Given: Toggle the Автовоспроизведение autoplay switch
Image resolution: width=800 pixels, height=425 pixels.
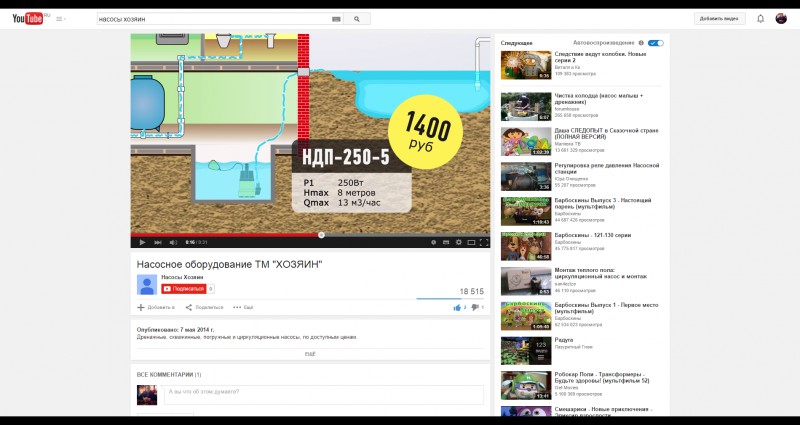Looking at the screenshot, I should tap(656, 43).
